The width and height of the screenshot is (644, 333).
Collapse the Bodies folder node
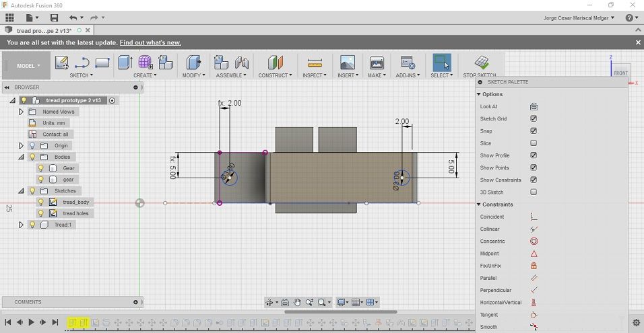[x=21, y=157]
